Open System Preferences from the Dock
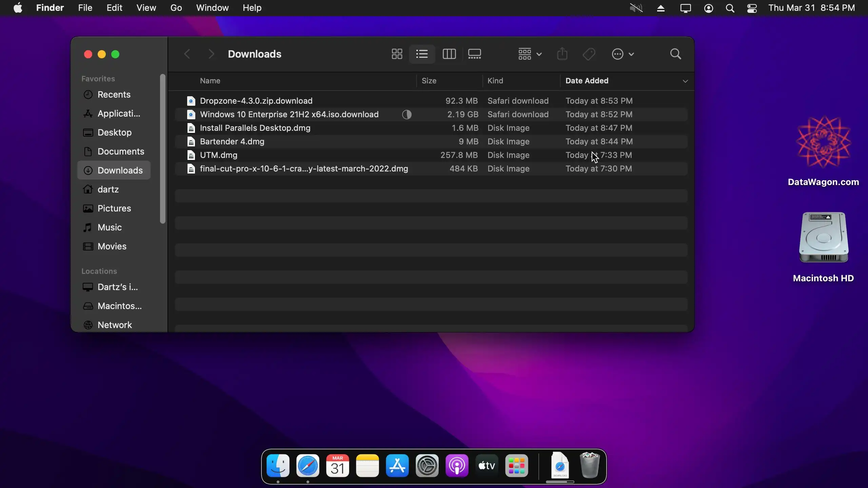Screen dimensions: 868x488 427,466
